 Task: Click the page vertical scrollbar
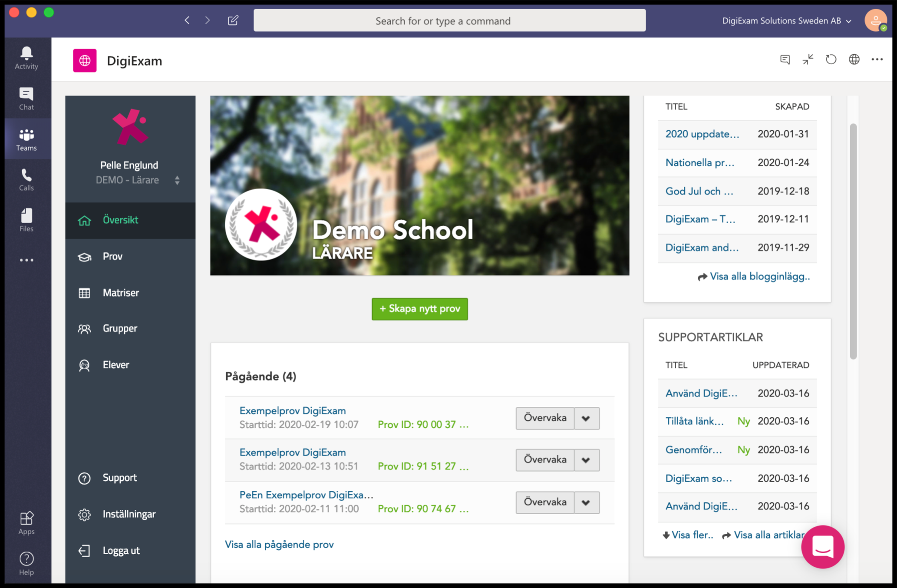click(x=853, y=241)
